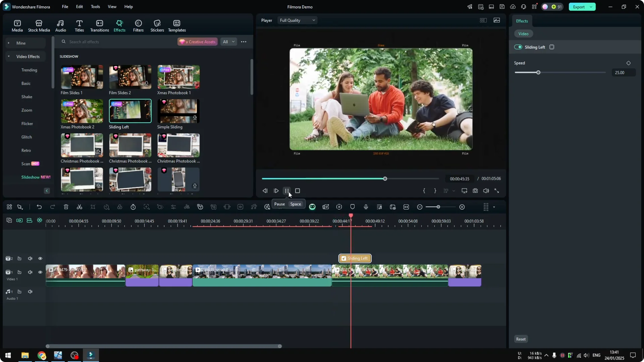The width and height of the screenshot is (644, 362).
Task: Click the Reset button in Effects panel
Action: pyautogui.click(x=521, y=339)
